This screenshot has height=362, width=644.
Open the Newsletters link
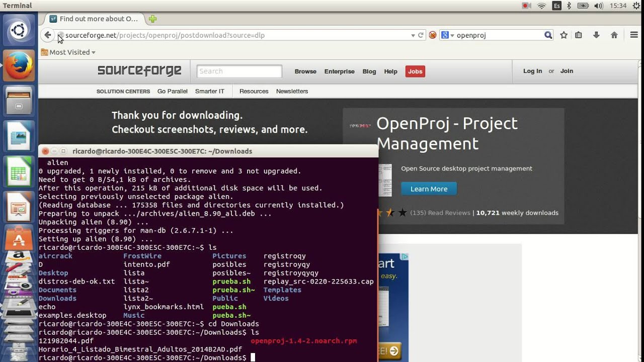pos(292,91)
